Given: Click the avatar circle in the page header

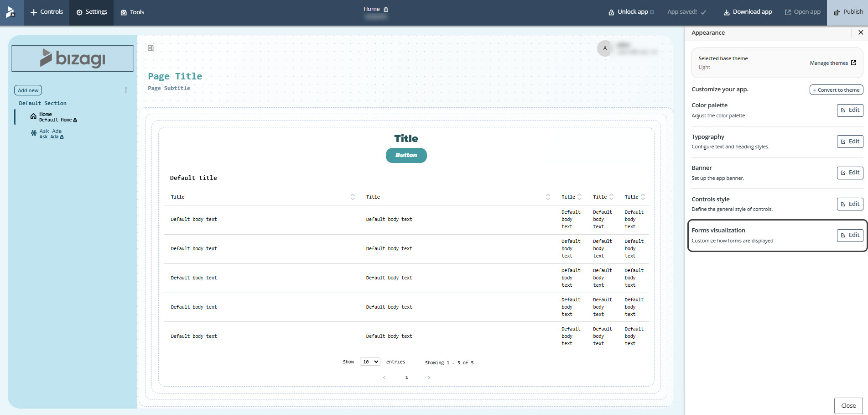Looking at the screenshot, I should pos(605,48).
